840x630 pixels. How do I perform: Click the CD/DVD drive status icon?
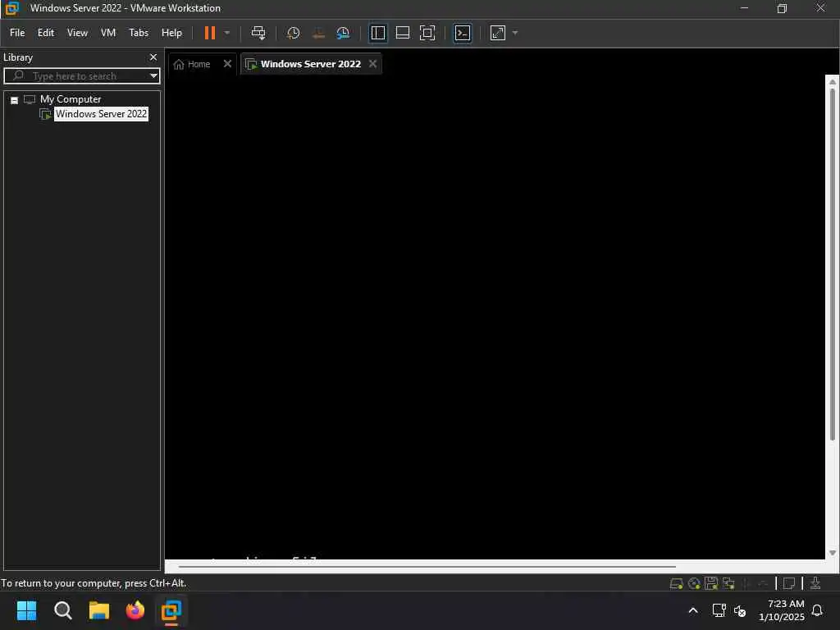[x=694, y=583]
